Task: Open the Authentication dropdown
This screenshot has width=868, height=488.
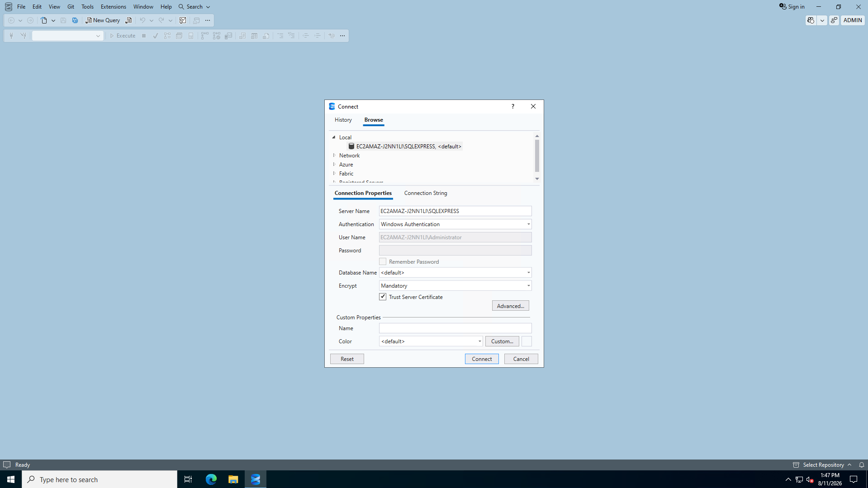Action: 455,224
